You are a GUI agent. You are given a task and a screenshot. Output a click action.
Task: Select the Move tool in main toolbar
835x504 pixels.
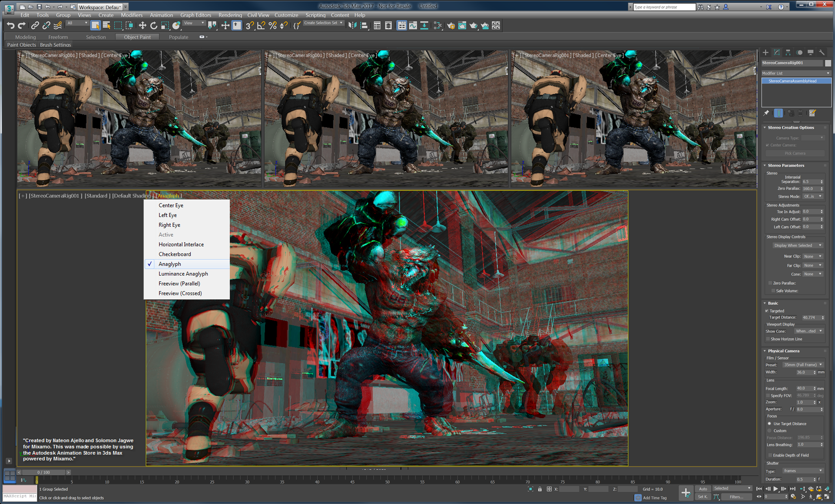(x=142, y=26)
